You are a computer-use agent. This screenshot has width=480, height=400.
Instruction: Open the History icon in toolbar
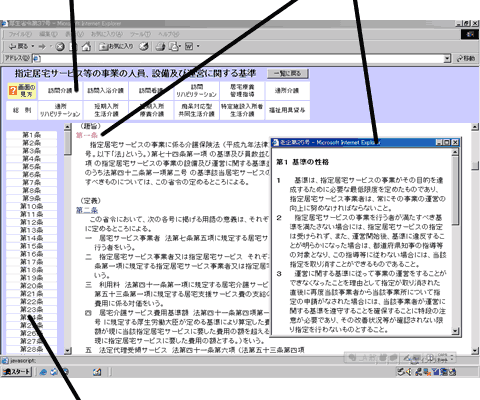click(144, 46)
